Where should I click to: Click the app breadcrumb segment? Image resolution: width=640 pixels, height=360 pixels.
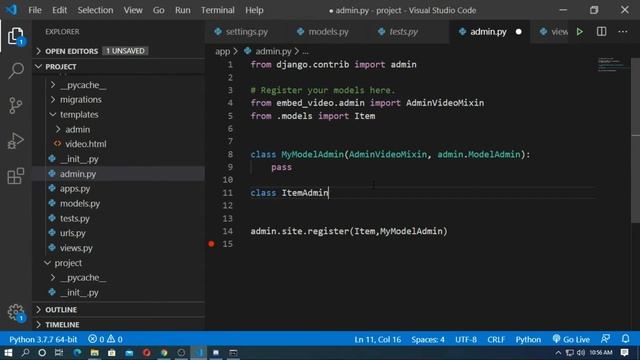click(x=222, y=51)
